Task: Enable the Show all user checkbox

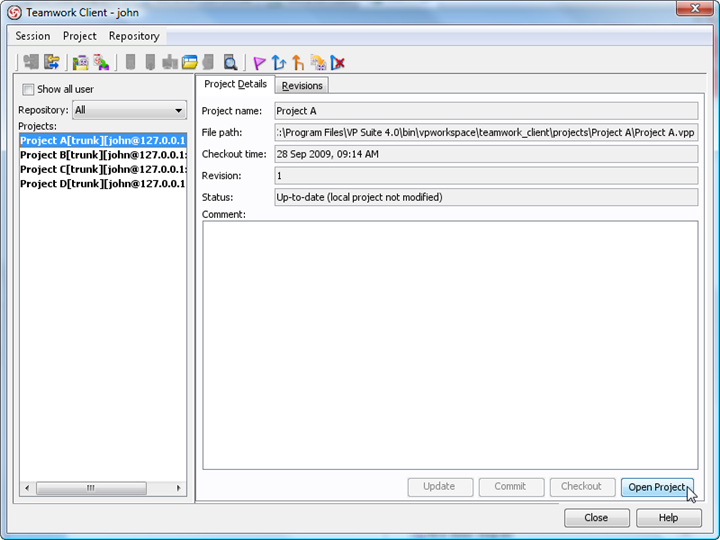Action: click(x=28, y=89)
